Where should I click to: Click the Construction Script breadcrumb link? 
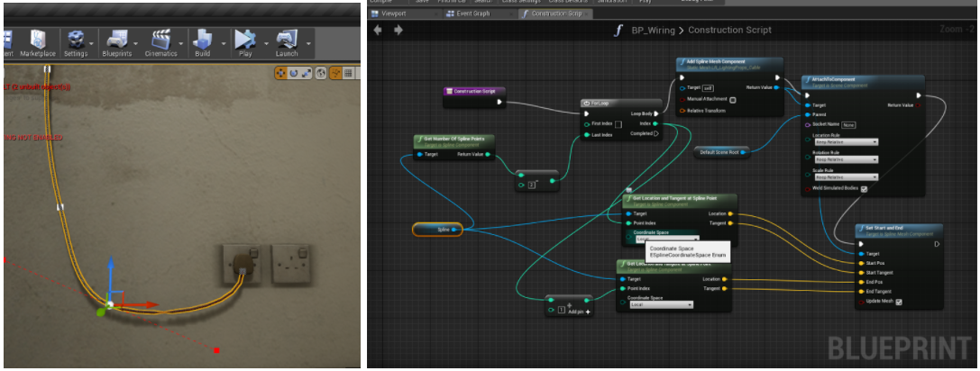click(730, 30)
